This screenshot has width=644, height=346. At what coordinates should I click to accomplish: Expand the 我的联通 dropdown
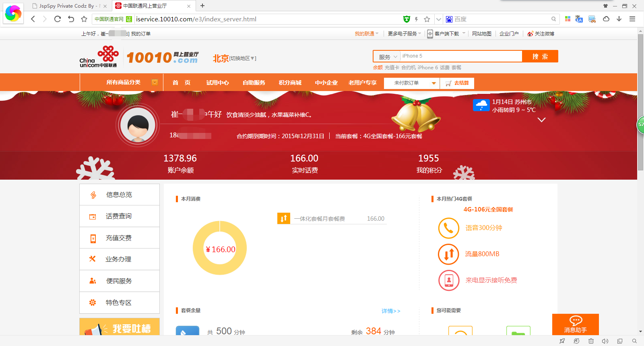[367, 34]
